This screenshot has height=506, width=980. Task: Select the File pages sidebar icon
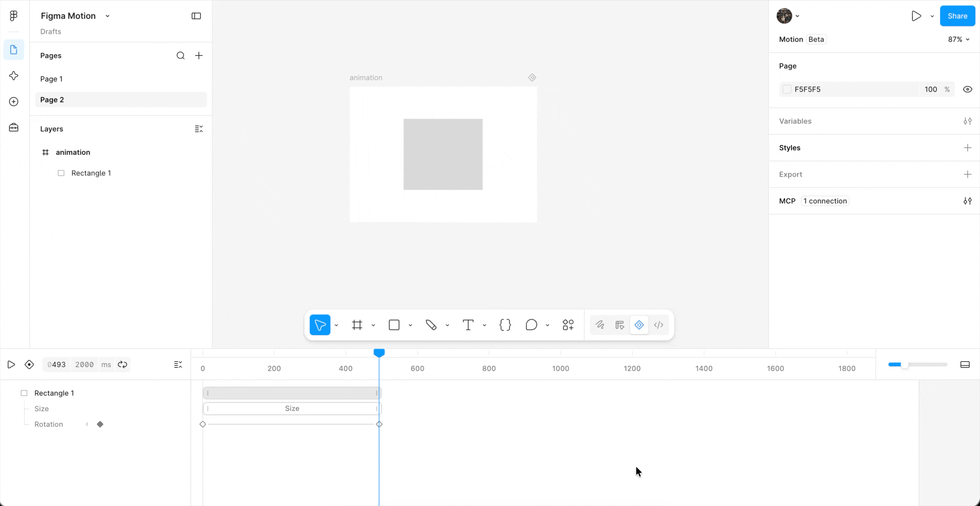[x=14, y=50]
